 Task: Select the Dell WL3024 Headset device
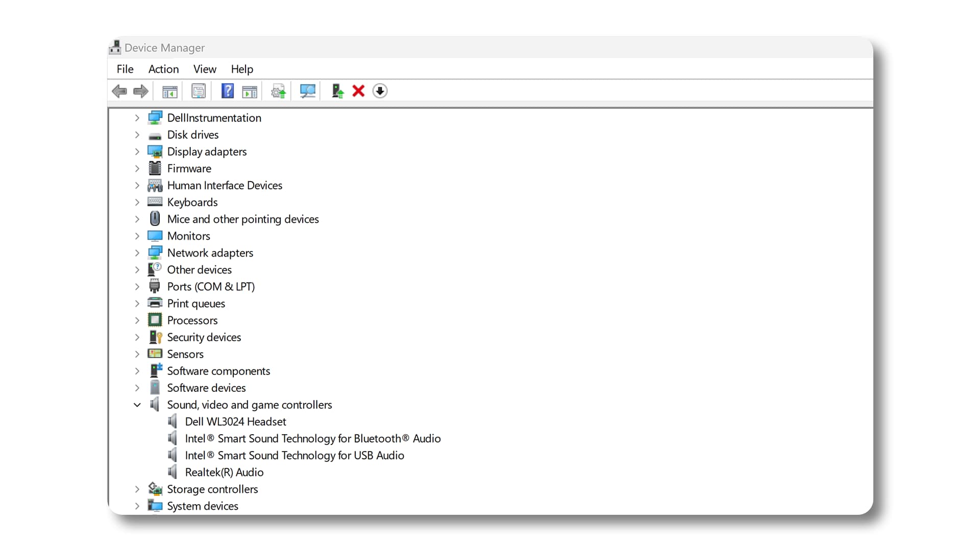(236, 421)
